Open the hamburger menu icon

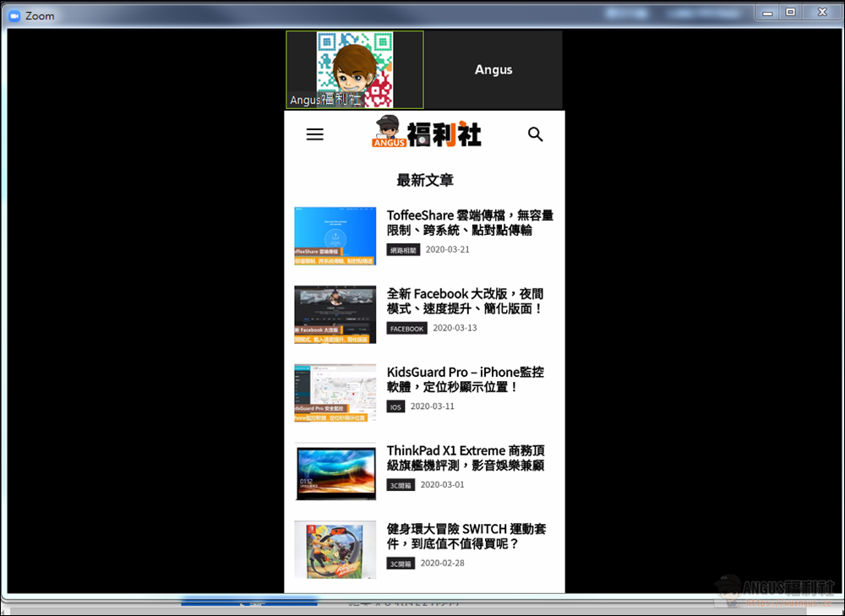[314, 134]
